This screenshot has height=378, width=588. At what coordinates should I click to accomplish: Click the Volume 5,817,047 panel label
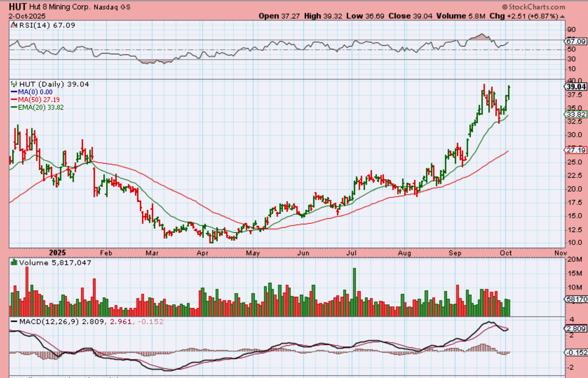pos(55,263)
